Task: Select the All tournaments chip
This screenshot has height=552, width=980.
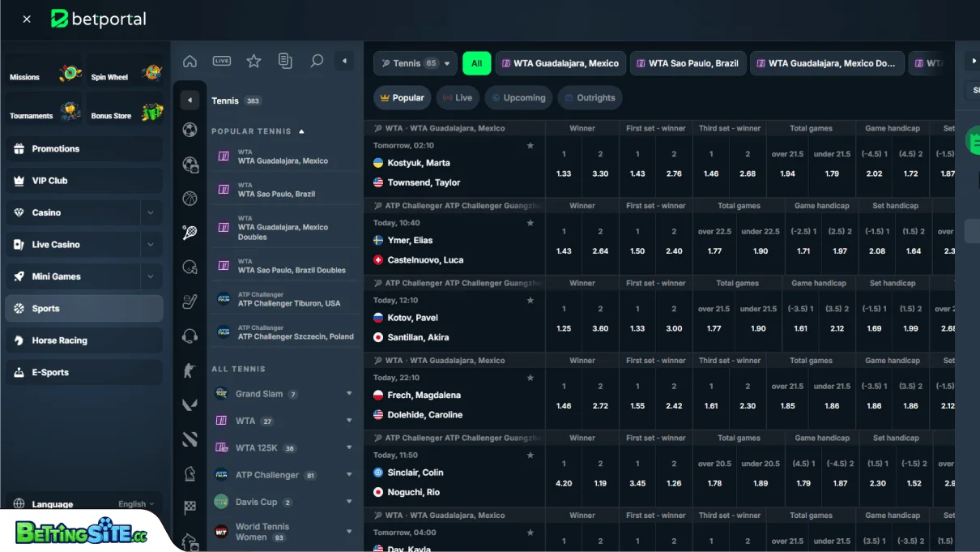Action: (477, 63)
